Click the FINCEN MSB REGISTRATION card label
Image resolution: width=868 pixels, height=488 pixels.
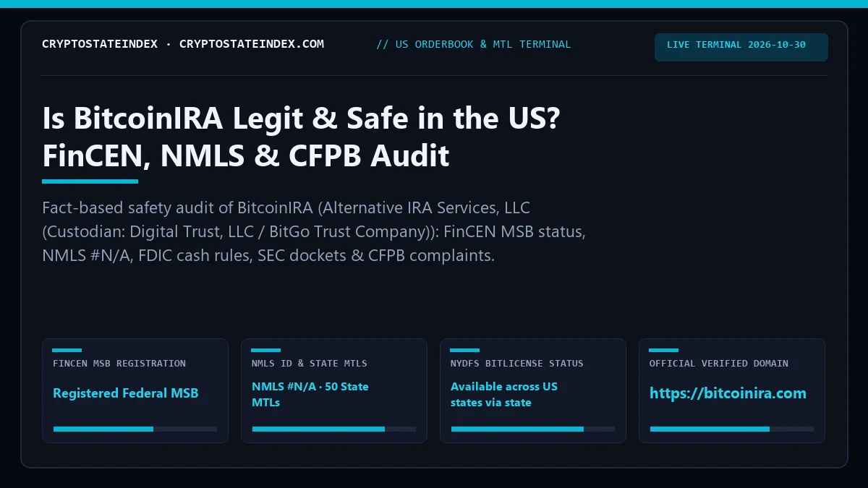pyautogui.click(x=119, y=364)
